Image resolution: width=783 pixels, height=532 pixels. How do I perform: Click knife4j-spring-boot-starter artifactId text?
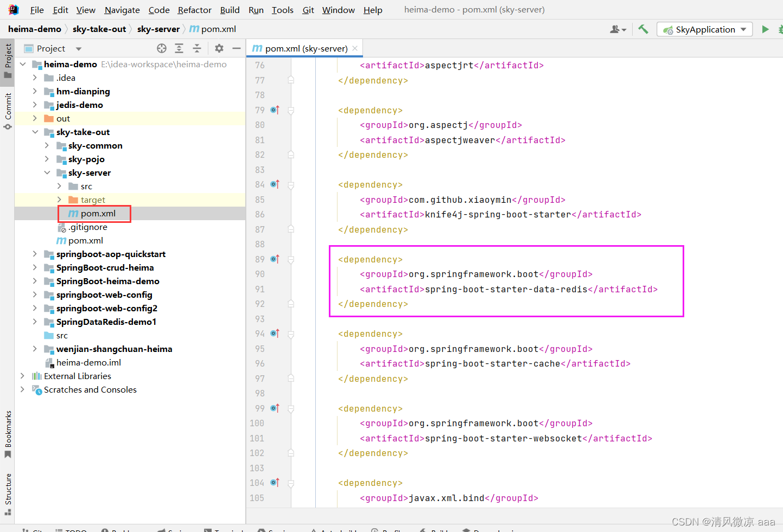tap(498, 214)
